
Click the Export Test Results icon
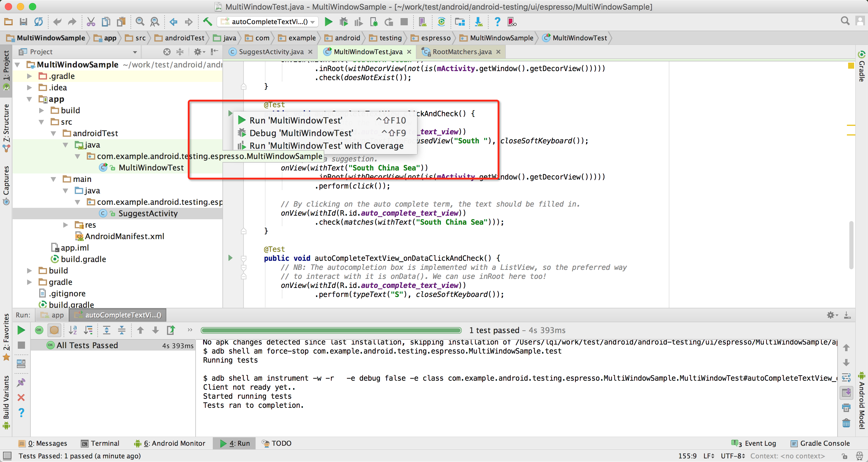coord(171,330)
